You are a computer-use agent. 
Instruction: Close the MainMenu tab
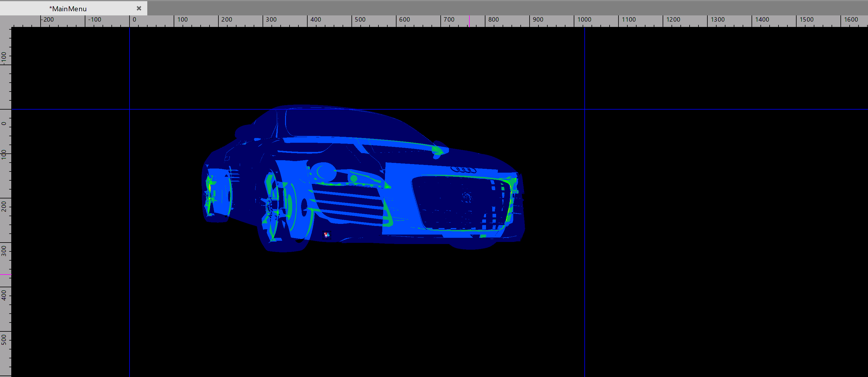pyautogui.click(x=139, y=8)
